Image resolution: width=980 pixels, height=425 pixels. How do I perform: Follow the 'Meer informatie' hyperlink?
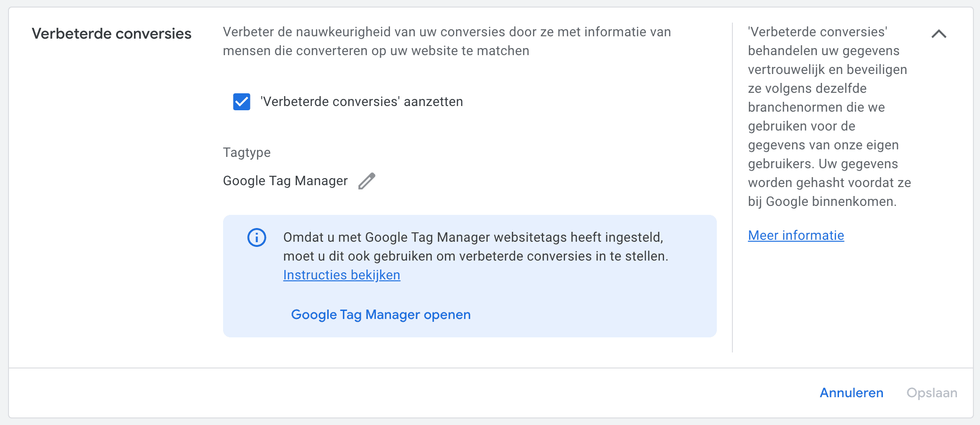coord(796,235)
